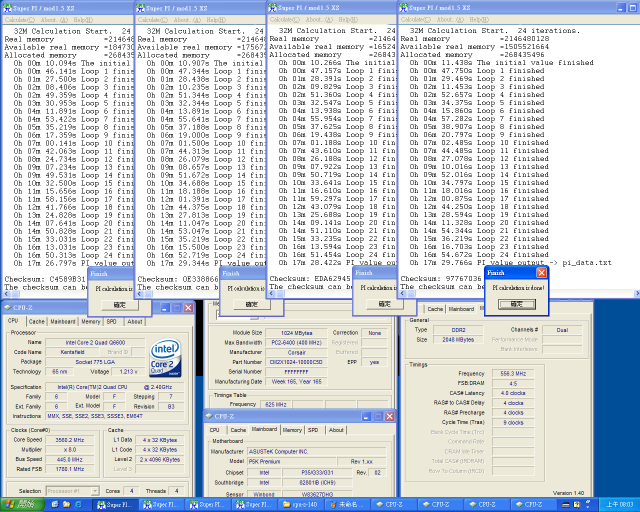Image resolution: width=640 pixels, height=512 pixels.
Task: Click memory Frequency value '556.3 MHz'
Action: 513,374
